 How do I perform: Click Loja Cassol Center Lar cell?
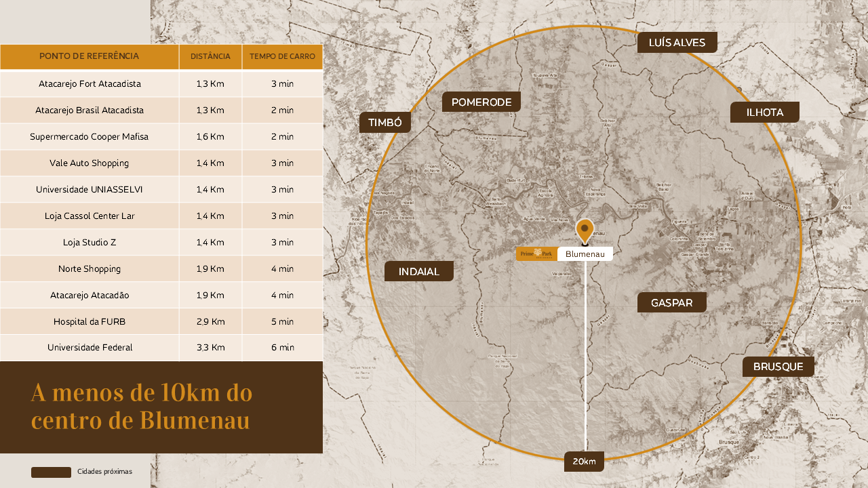90,216
